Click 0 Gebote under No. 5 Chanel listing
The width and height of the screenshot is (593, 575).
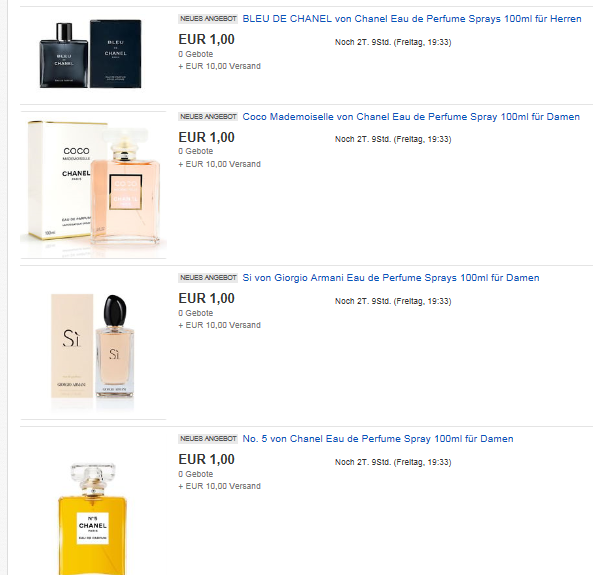[x=196, y=474]
